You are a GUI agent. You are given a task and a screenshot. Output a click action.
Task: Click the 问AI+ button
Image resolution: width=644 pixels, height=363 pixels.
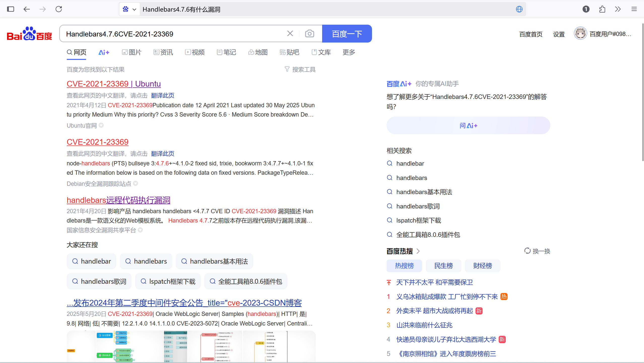(468, 125)
